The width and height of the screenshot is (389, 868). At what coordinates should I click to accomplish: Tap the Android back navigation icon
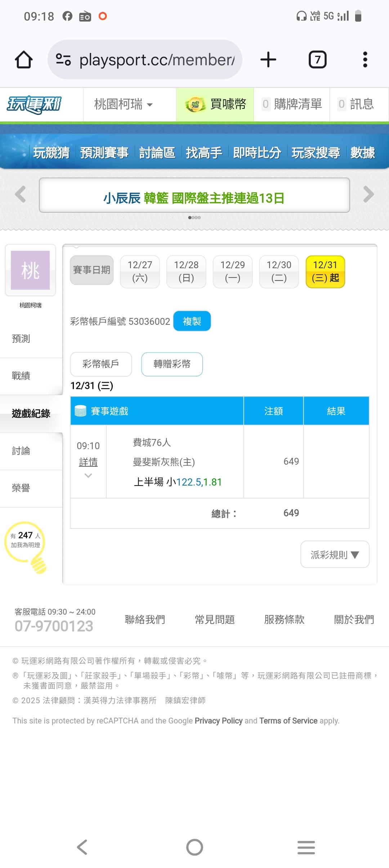pyautogui.click(x=82, y=847)
